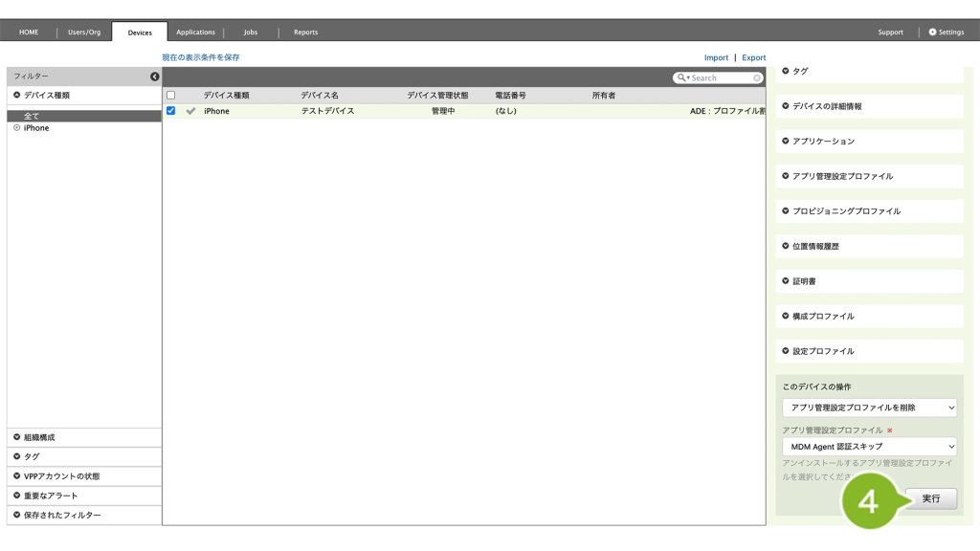Expand the 位置情報履歴 panel
Screen dimensions: 980x551
coord(869,246)
